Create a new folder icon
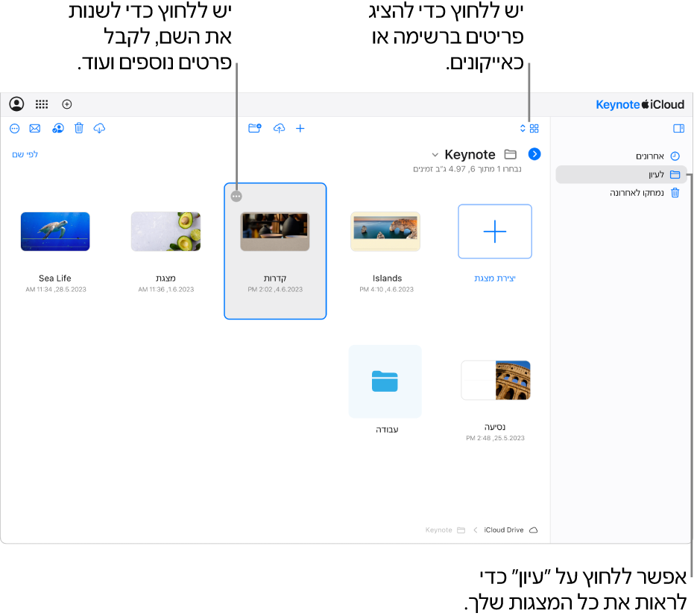The height and width of the screenshot is (616, 694). pyautogui.click(x=255, y=128)
